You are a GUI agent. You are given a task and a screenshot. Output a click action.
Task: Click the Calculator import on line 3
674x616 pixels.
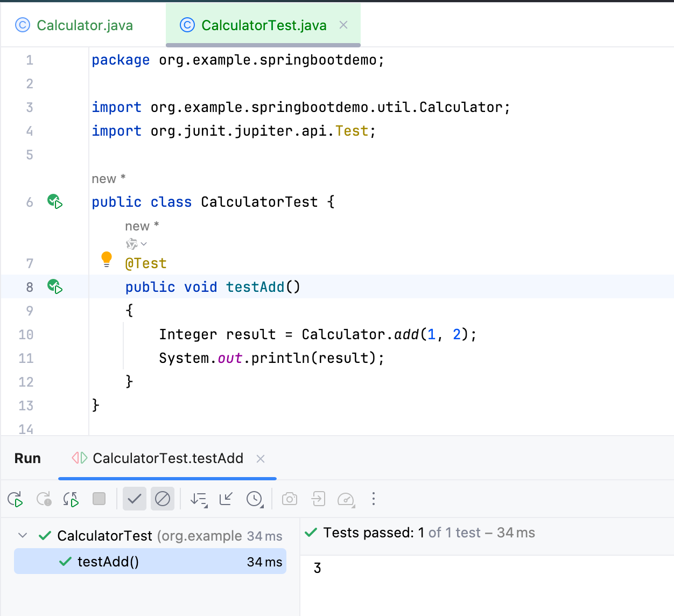tap(301, 107)
